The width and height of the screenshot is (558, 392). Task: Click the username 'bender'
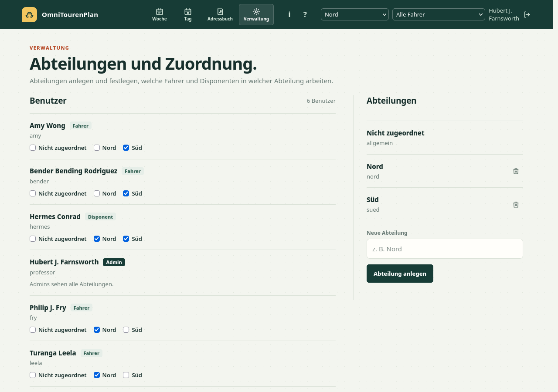[39, 181]
